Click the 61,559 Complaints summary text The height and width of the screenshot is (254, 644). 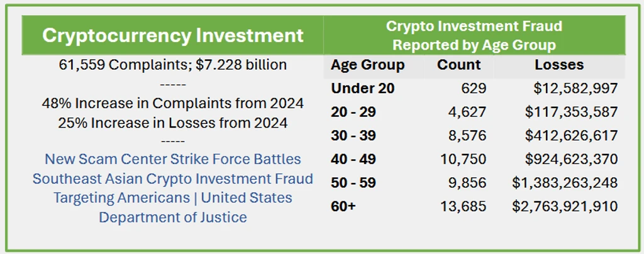click(x=173, y=65)
